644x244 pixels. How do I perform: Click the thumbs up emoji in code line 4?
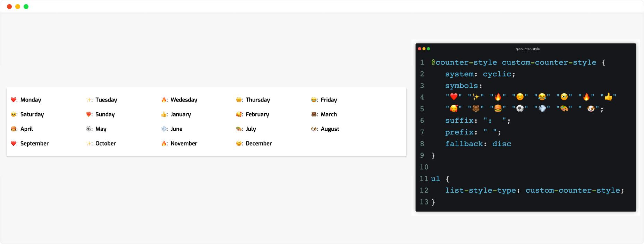tap(608, 97)
